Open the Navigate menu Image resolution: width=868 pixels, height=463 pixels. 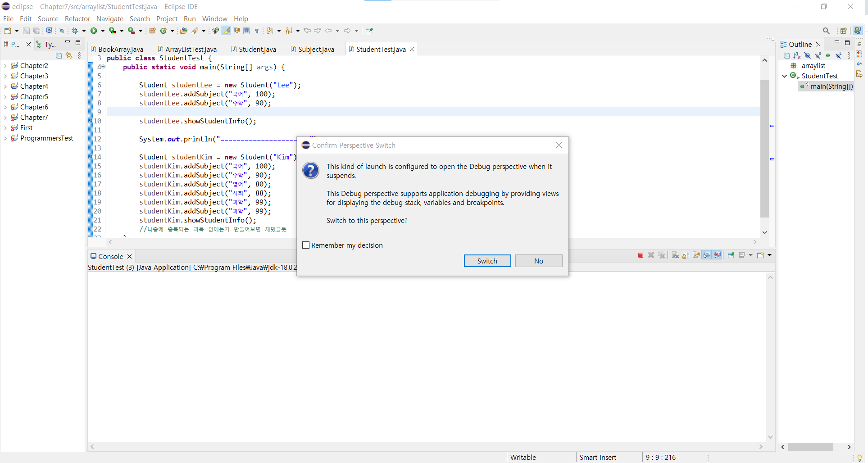[110, 18]
